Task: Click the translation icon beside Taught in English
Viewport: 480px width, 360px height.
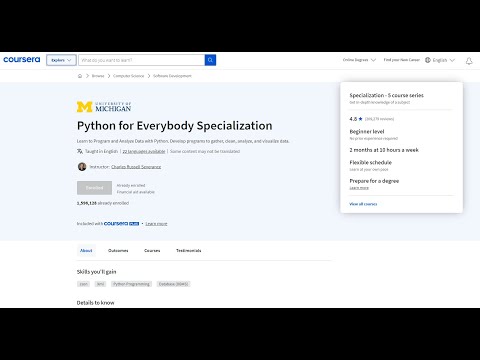Action: 80,151
